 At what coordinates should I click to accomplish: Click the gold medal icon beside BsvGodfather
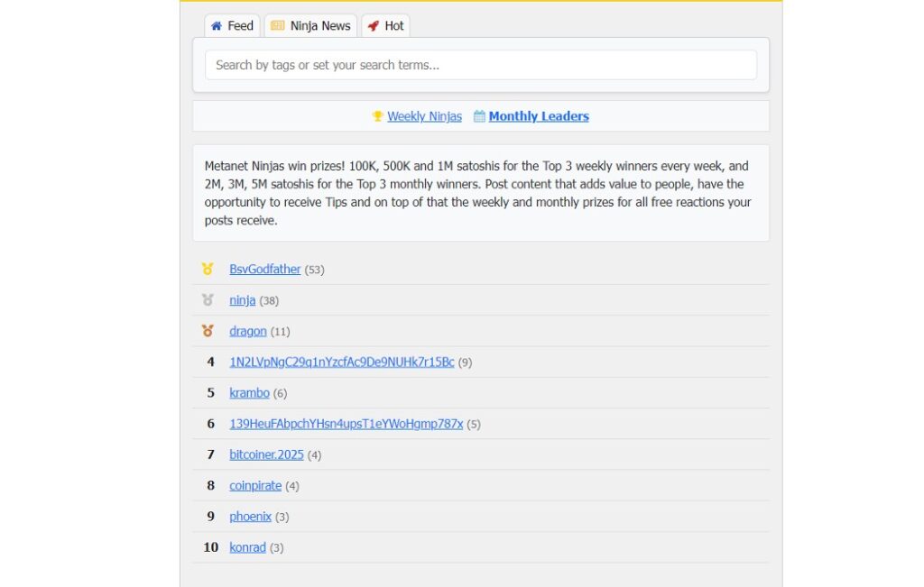(x=208, y=269)
